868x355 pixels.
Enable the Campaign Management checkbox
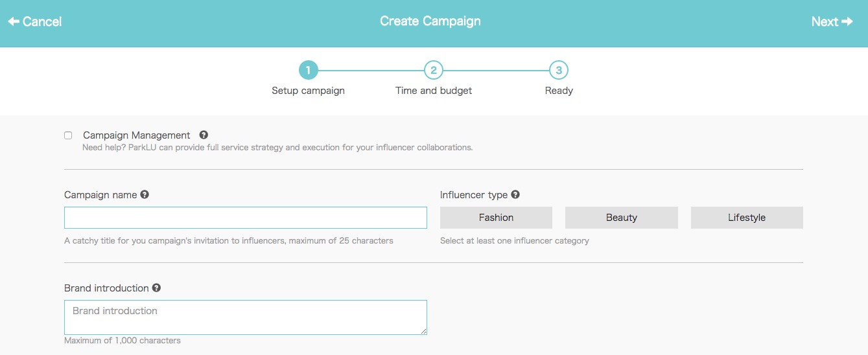(x=68, y=135)
